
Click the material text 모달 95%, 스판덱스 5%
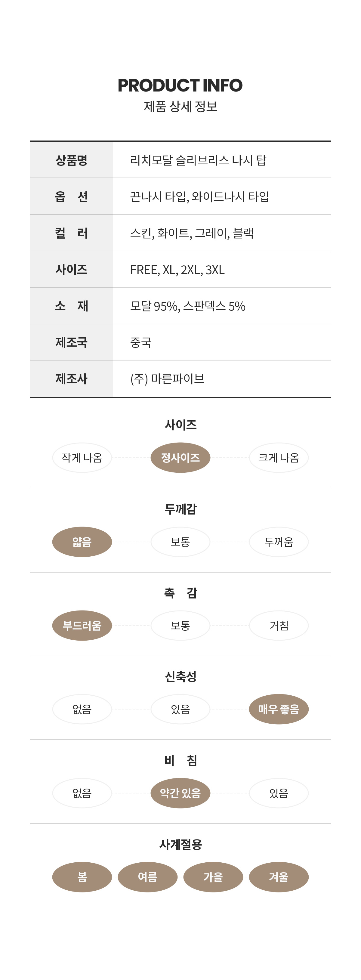coord(187,306)
